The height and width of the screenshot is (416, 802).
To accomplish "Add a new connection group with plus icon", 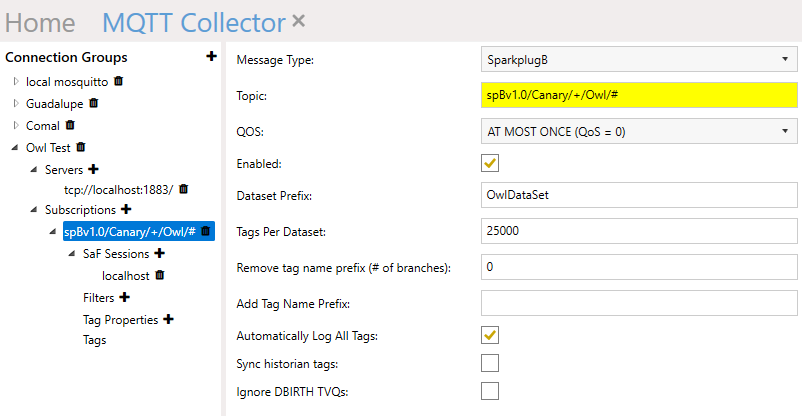I will coord(211,57).
